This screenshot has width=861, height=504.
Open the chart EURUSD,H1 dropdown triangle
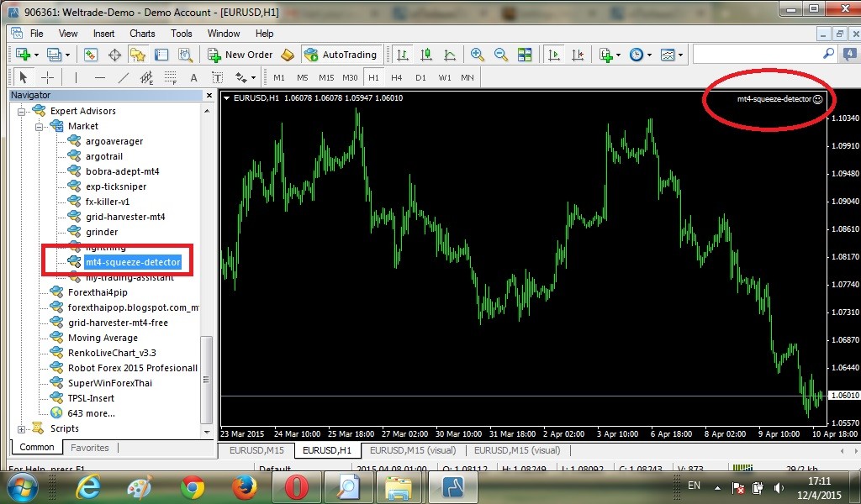[226, 98]
